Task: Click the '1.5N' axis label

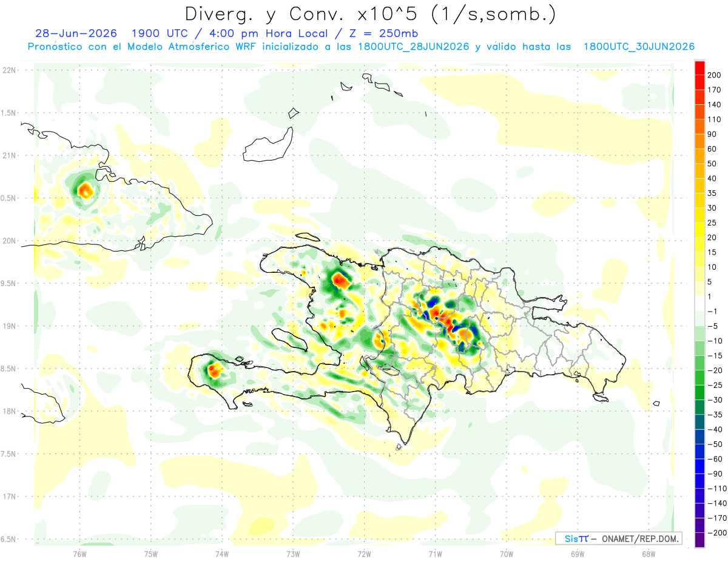Action: click(x=8, y=113)
